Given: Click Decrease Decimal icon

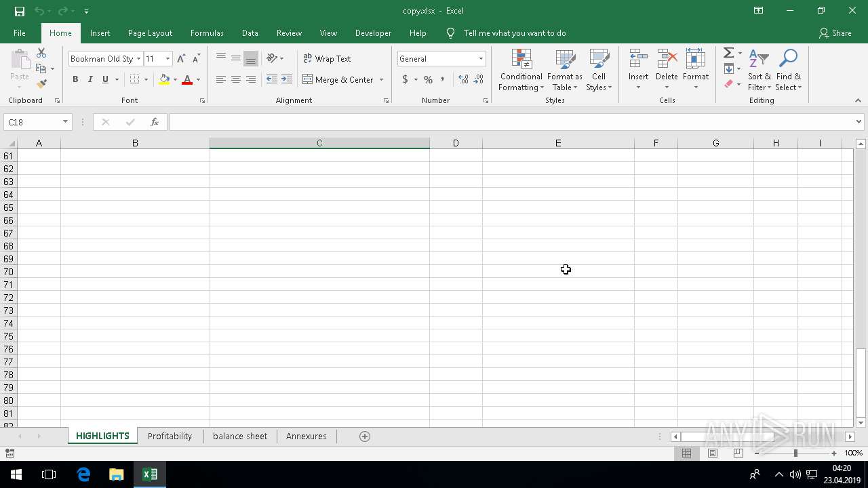Looking at the screenshot, I should click(x=479, y=79).
